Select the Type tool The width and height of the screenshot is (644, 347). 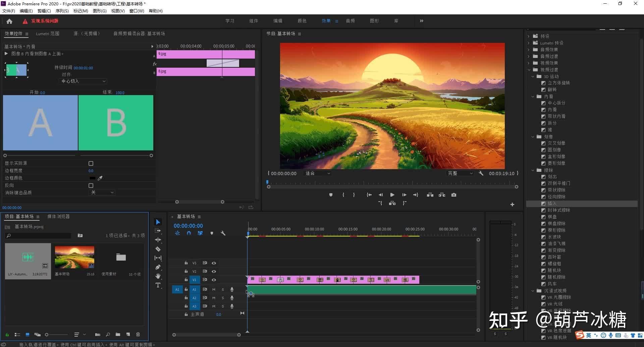[158, 285]
